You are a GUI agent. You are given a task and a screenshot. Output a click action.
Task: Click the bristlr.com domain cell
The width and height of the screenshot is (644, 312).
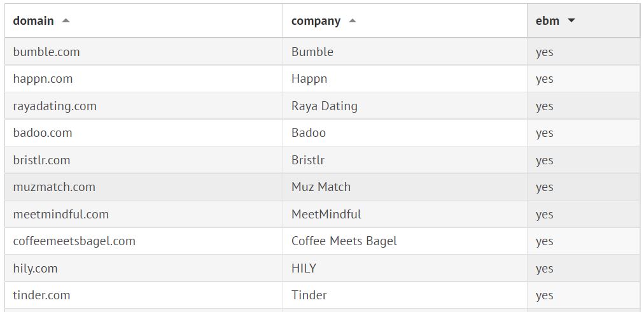click(x=41, y=160)
